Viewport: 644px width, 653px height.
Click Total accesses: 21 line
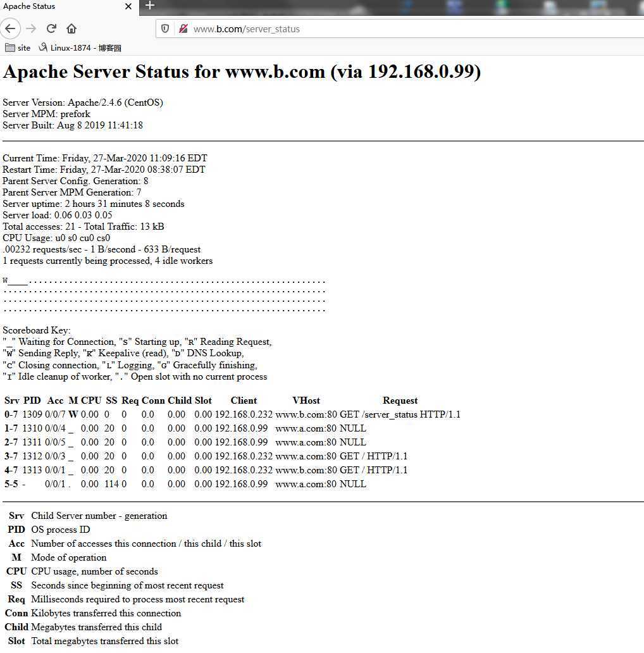click(84, 226)
